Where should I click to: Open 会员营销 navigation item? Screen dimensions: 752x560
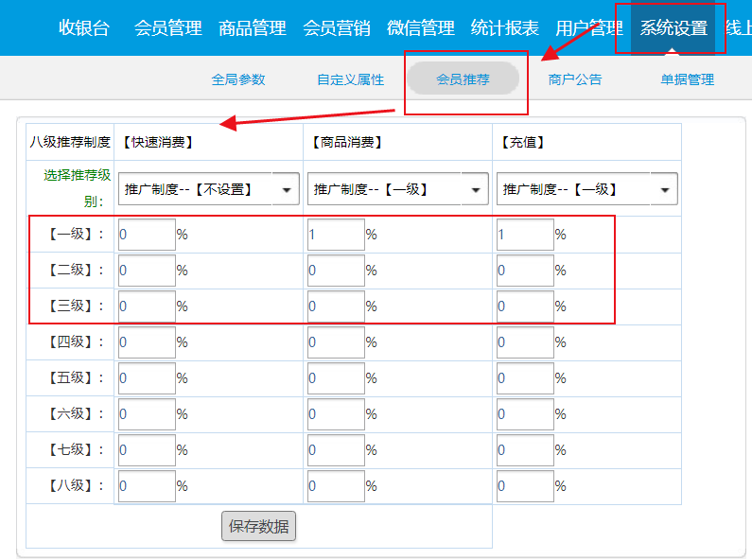pyautogui.click(x=336, y=28)
